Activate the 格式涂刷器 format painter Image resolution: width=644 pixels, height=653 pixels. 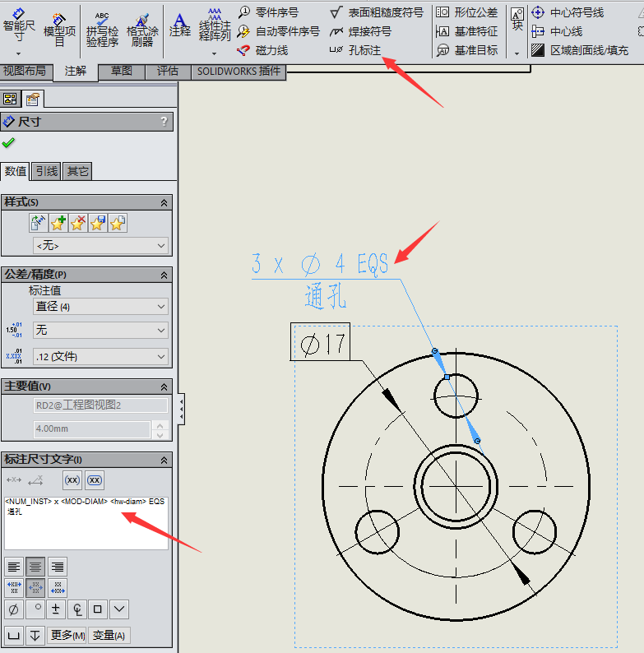[x=142, y=30]
